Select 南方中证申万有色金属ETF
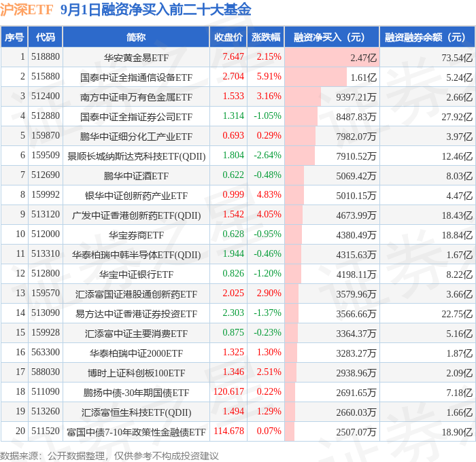 [136, 96]
